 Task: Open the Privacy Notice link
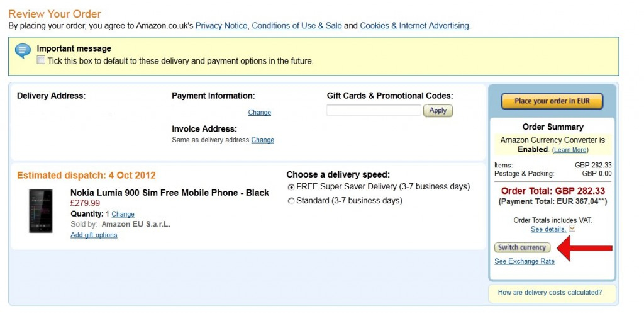pos(222,26)
